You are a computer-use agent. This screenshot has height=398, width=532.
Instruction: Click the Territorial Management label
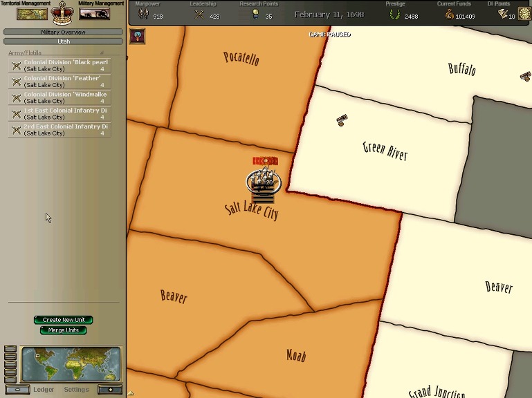[26, 3]
